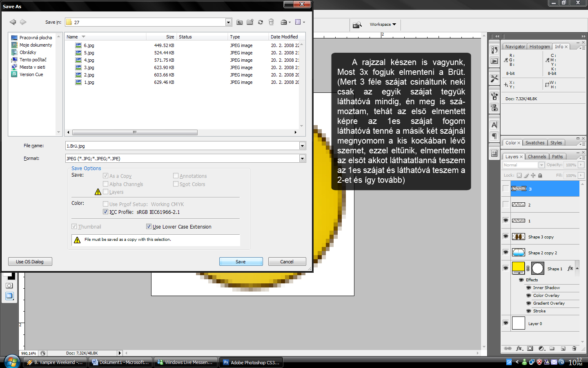This screenshot has width=588, height=368.
Task: Click the Delete trash icon in Save dialog toolbar
Action: [x=271, y=22]
